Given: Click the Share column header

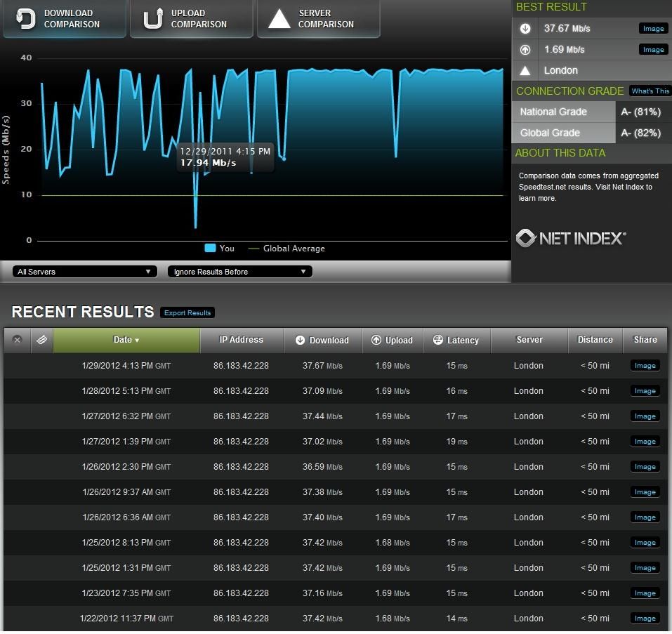Looking at the screenshot, I should point(645,340).
